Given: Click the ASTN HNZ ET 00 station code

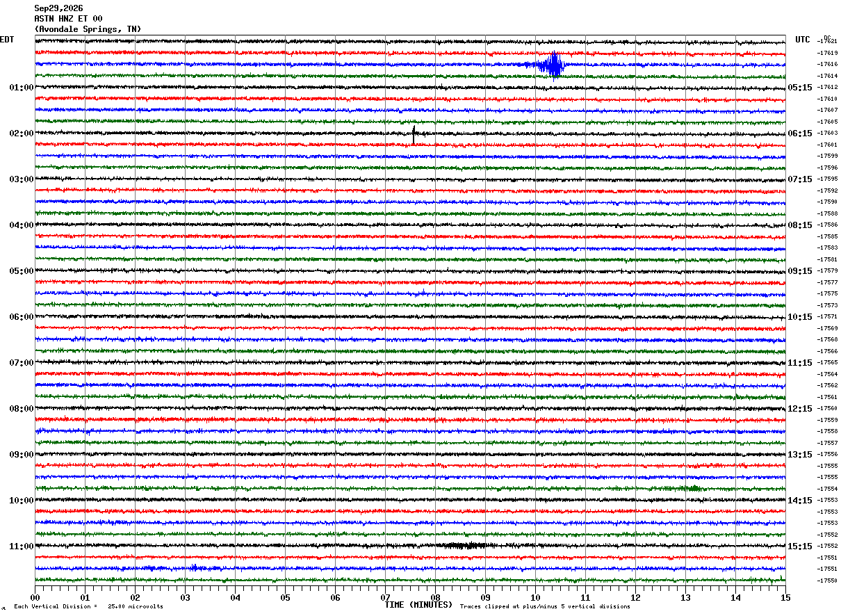Looking at the screenshot, I should click(68, 19).
